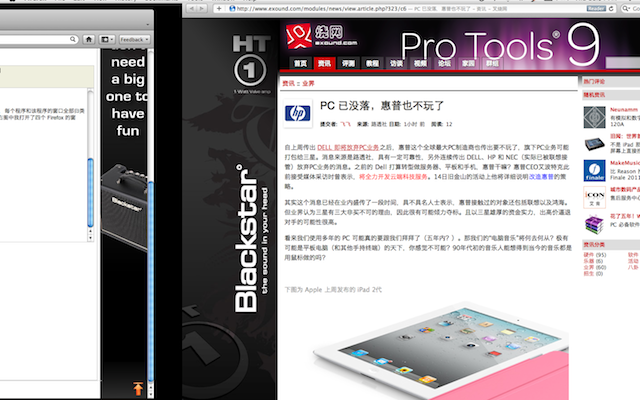640x400 pixels.
Task: Click the HP logo beside the article title
Action: pos(298,113)
